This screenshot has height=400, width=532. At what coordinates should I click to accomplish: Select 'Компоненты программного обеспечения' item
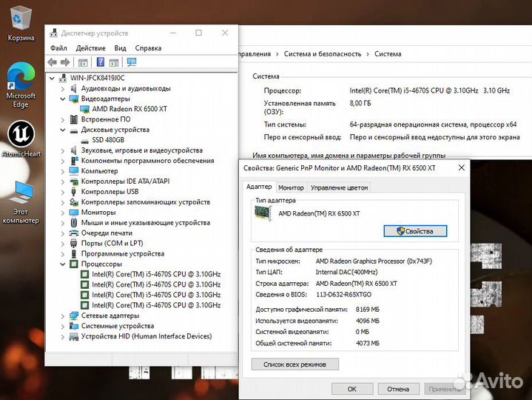click(x=147, y=161)
